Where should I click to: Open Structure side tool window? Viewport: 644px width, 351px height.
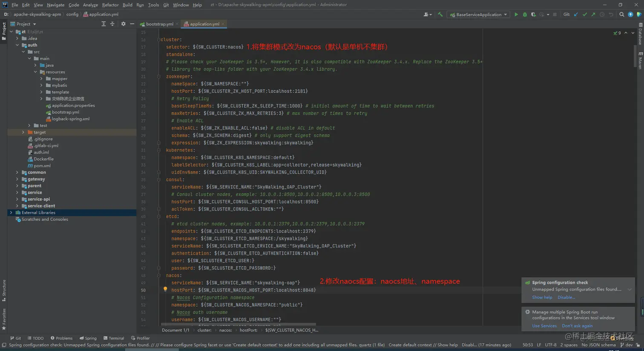4,290
